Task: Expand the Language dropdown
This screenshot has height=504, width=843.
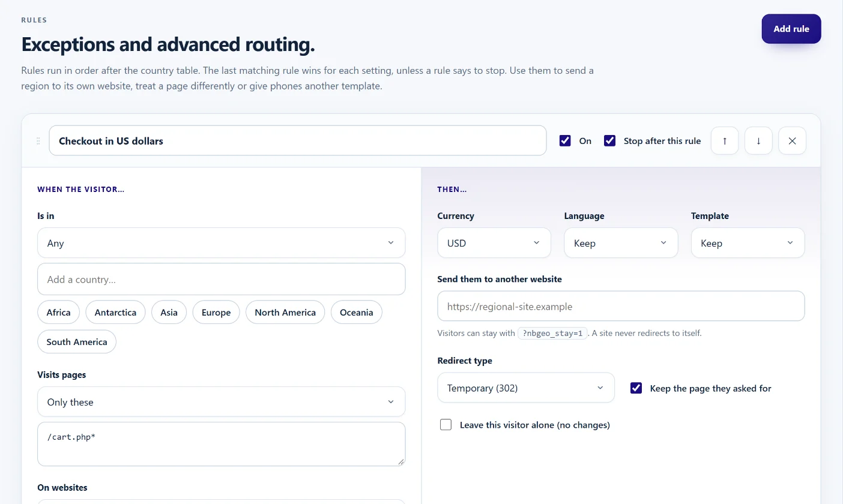Action: click(621, 243)
